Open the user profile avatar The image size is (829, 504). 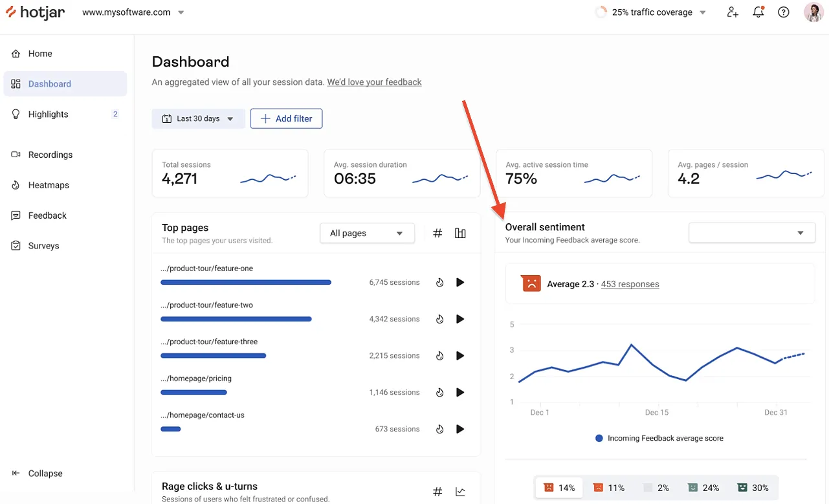pos(813,12)
